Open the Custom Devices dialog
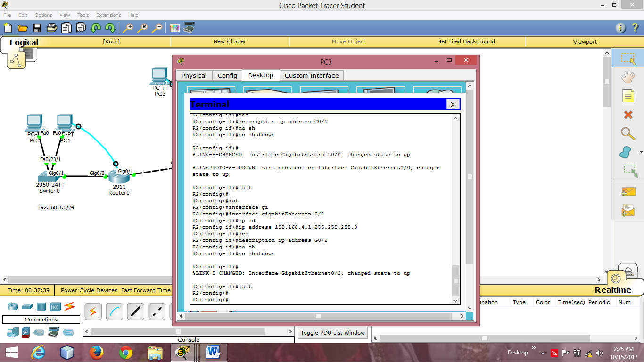 click(x=189, y=28)
